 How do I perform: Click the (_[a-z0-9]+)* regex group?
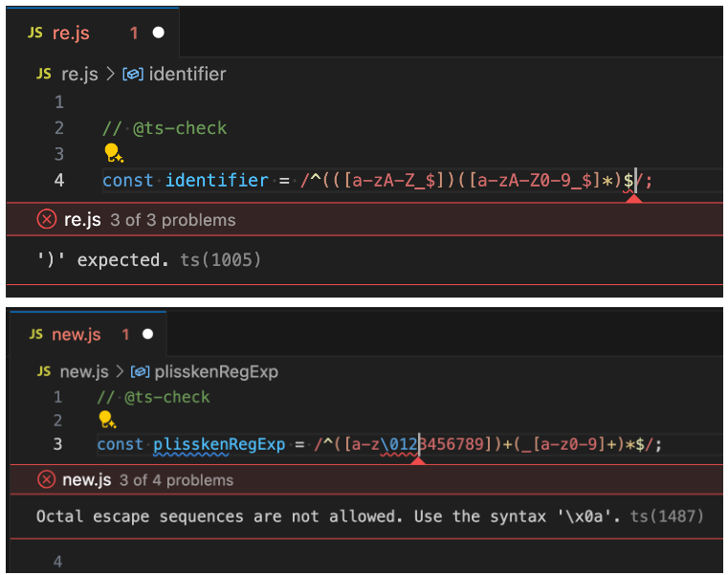pyautogui.click(x=574, y=445)
